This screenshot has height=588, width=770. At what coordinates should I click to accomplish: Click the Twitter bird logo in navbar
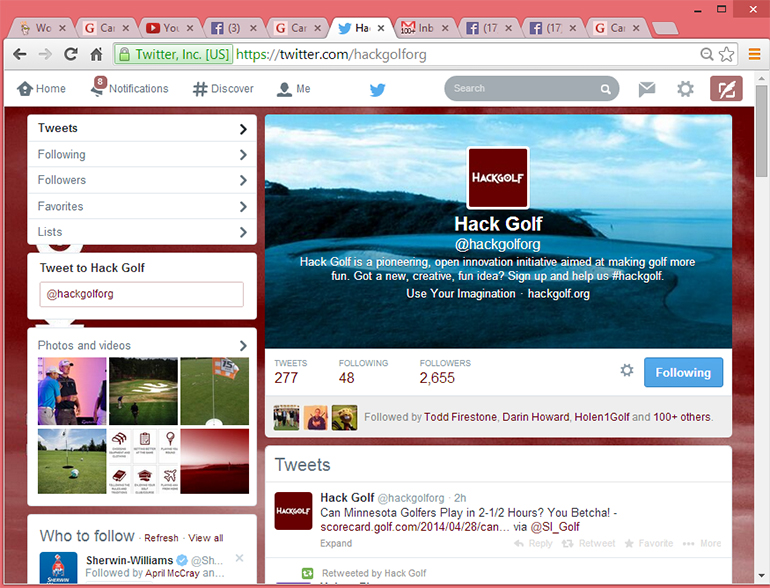click(377, 89)
